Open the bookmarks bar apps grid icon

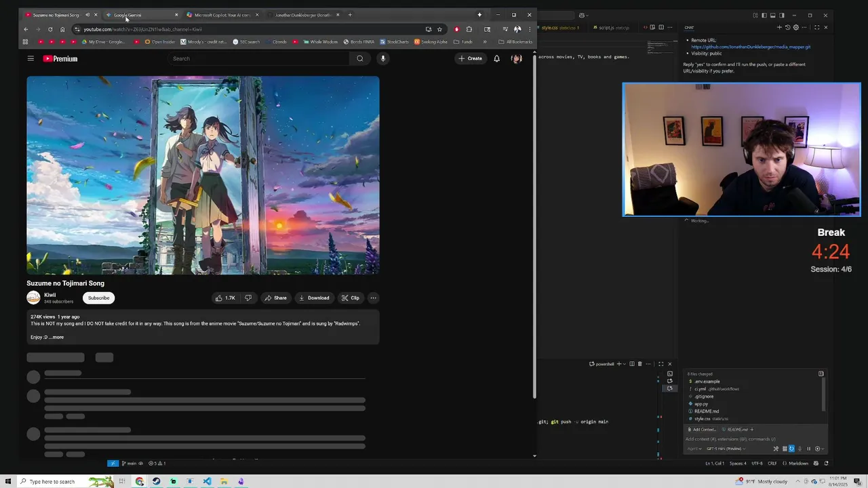click(25, 42)
